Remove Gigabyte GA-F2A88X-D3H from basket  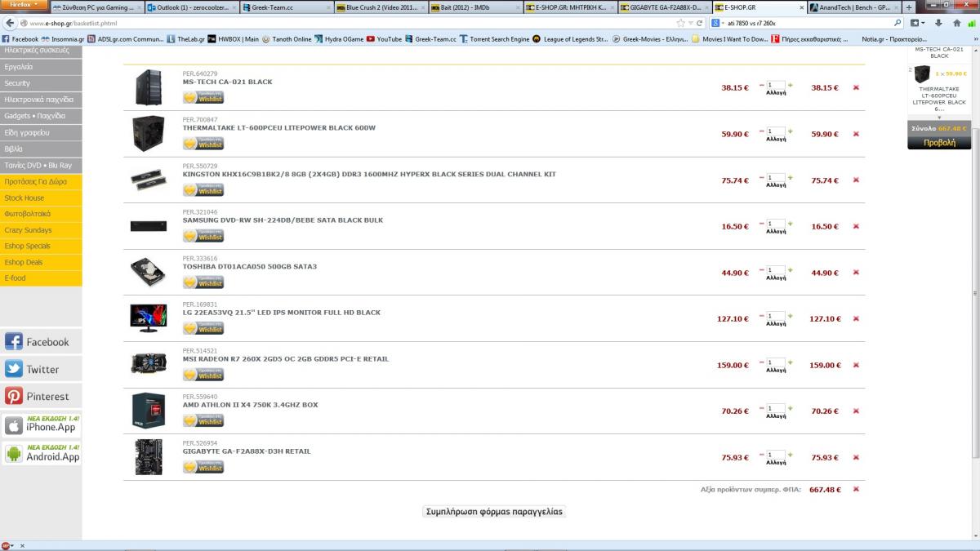[x=856, y=458]
